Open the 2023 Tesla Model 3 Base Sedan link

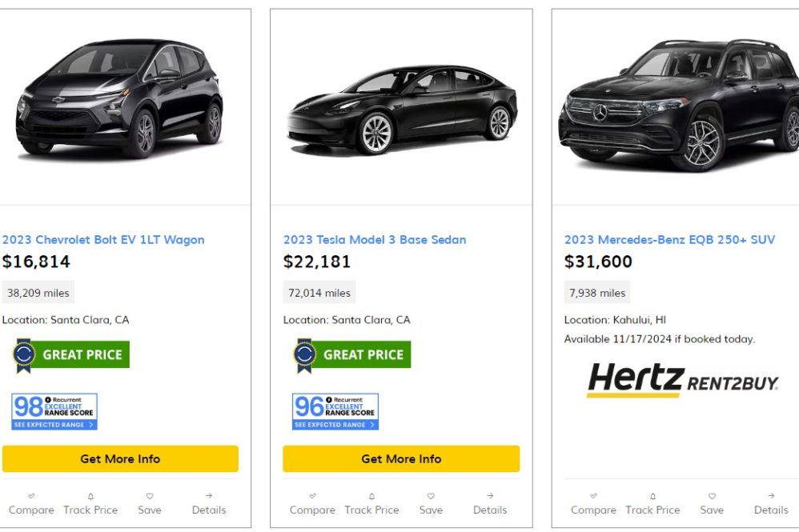pos(374,239)
